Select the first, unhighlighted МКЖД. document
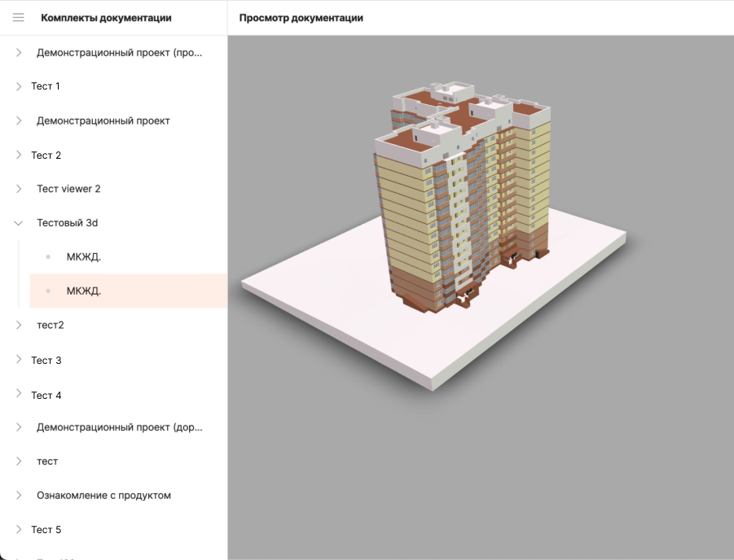734x560 pixels. pos(84,257)
